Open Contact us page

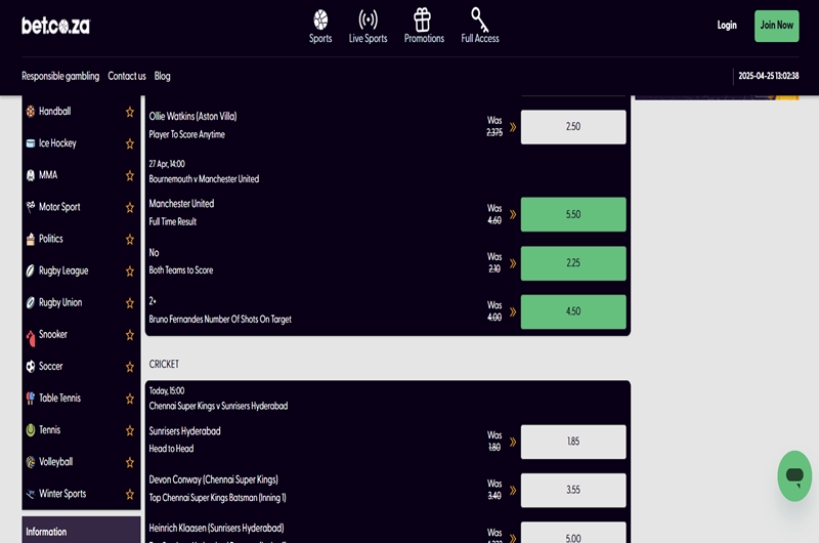point(126,76)
